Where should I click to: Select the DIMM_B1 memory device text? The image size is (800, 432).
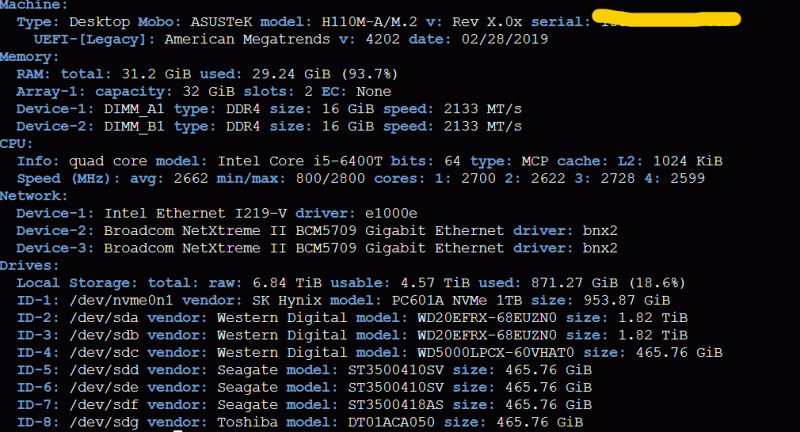click(134, 126)
